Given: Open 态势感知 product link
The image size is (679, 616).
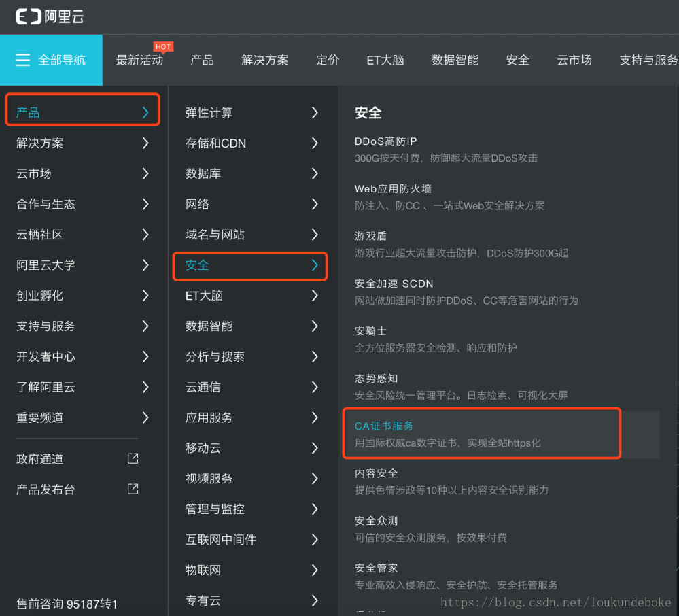Looking at the screenshot, I should click(x=377, y=379).
